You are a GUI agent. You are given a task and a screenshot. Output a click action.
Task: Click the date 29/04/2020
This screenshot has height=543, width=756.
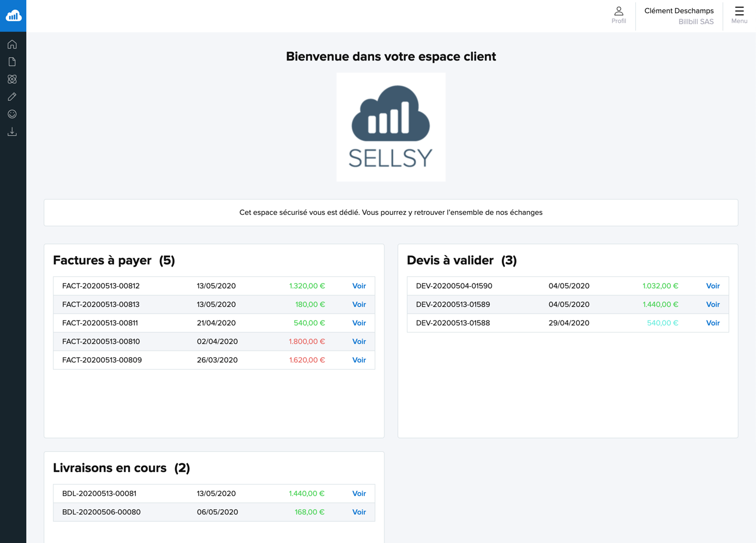click(x=569, y=323)
